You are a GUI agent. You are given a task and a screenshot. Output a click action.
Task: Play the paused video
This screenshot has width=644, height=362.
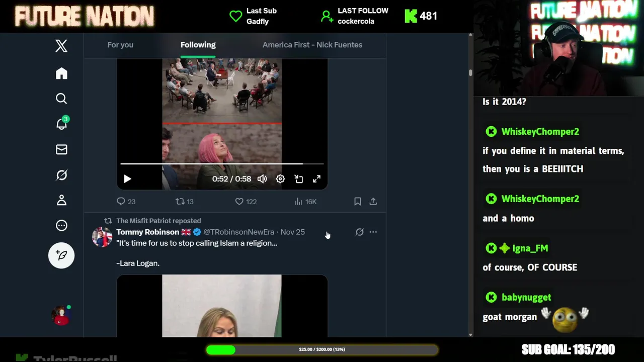[x=127, y=179]
